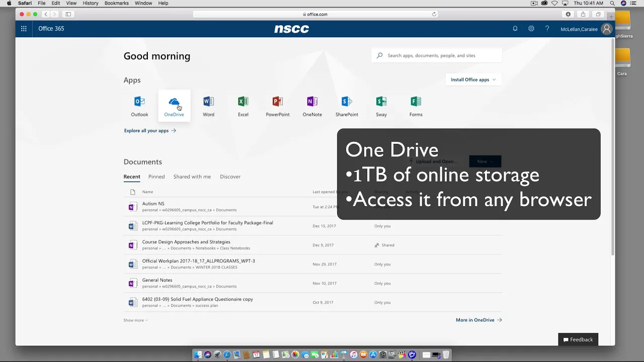This screenshot has height=362, width=644.
Task: Launch the Excel app
Action: [243, 106]
